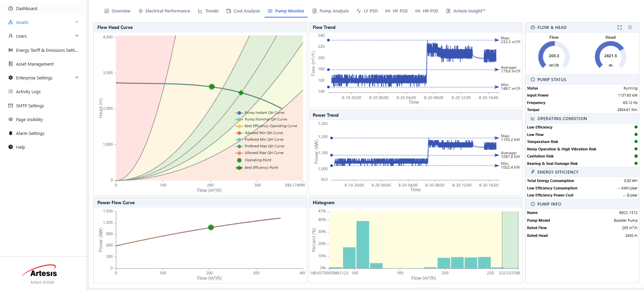Image resolution: width=644 pixels, height=290 pixels.
Task: Open the HF PSD tab
Action: pyautogui.click(x=397, y=11)
